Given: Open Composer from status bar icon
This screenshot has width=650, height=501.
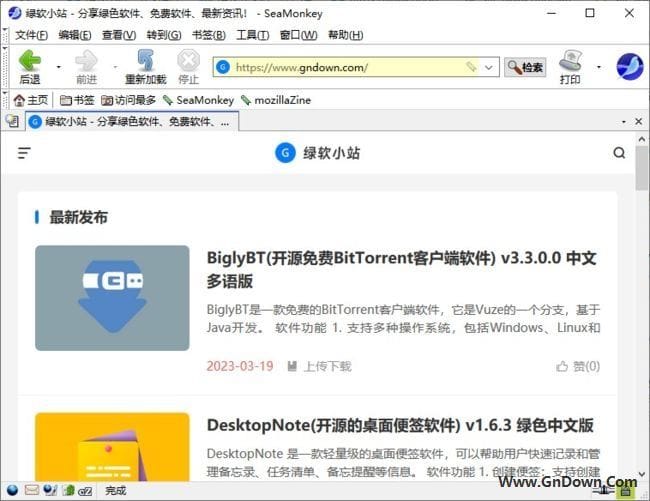Looking at the screenshot, I should point(50,491).
